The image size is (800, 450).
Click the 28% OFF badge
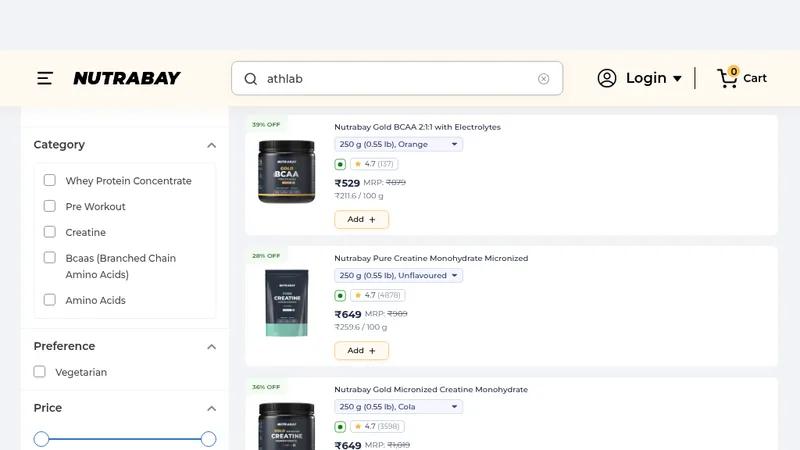point(266,256)
